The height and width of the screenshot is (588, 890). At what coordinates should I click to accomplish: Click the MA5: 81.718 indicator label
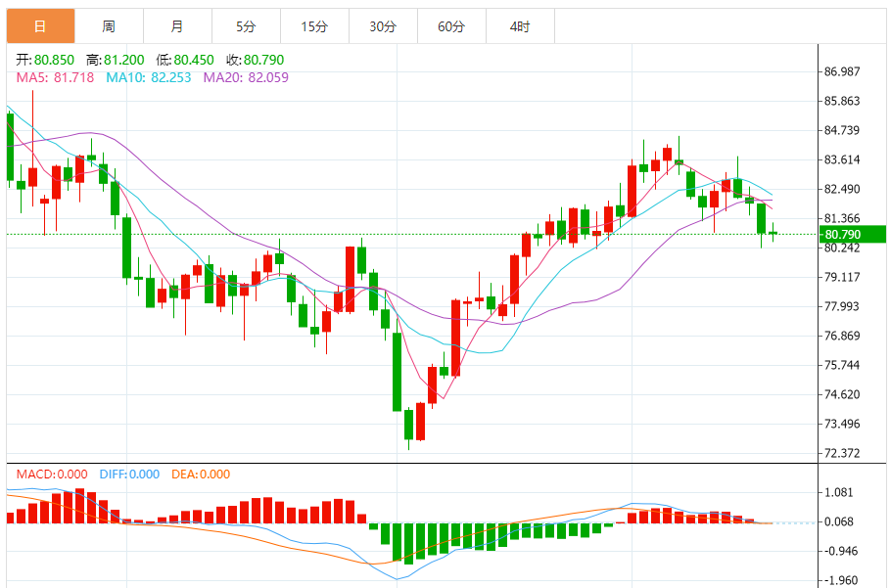[55, 77]
